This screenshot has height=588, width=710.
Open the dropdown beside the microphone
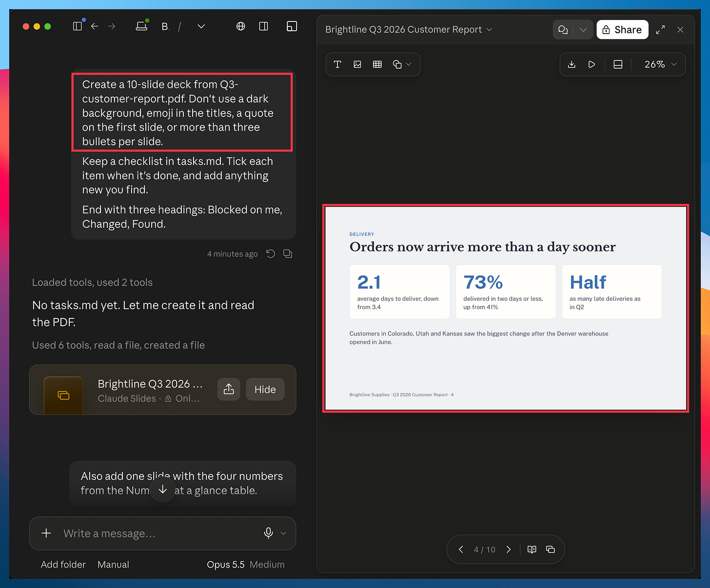283,533
